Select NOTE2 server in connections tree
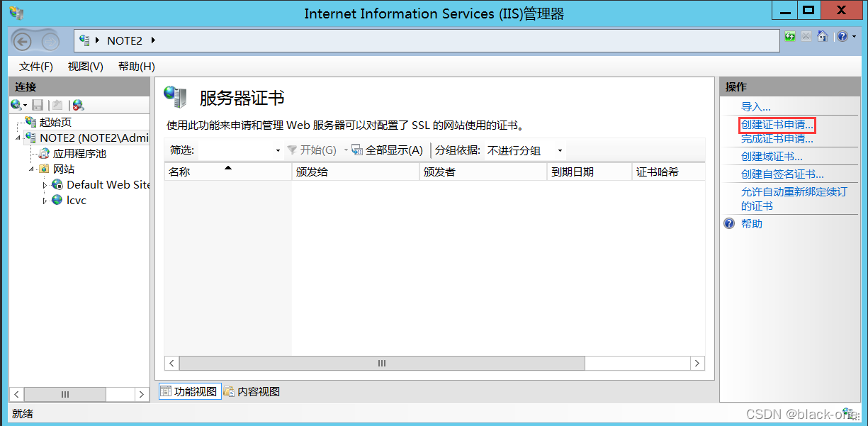The height and width of the screenshot is (426, 868). (x=94, y=138)
